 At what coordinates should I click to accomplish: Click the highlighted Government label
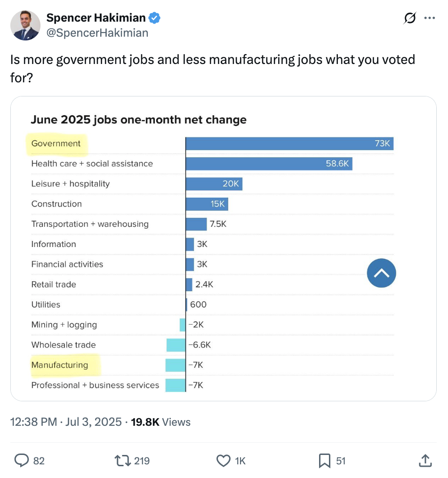(x=56, y=143)
